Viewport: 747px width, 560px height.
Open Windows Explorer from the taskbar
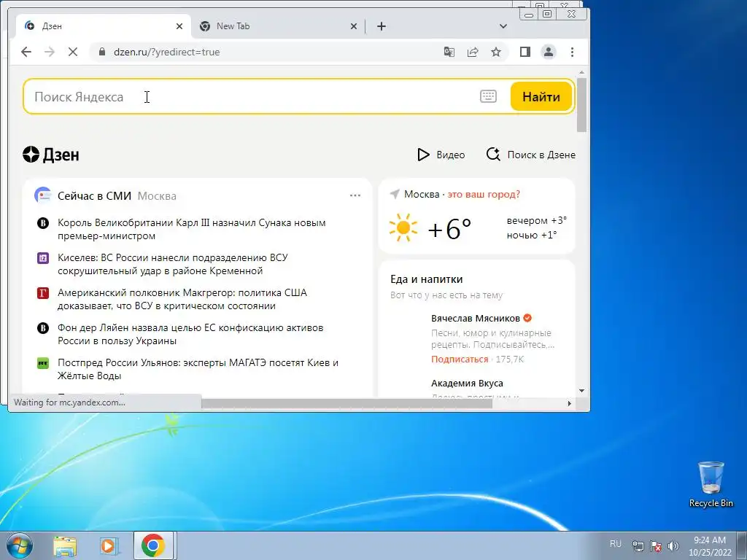[x=65, y=545]
